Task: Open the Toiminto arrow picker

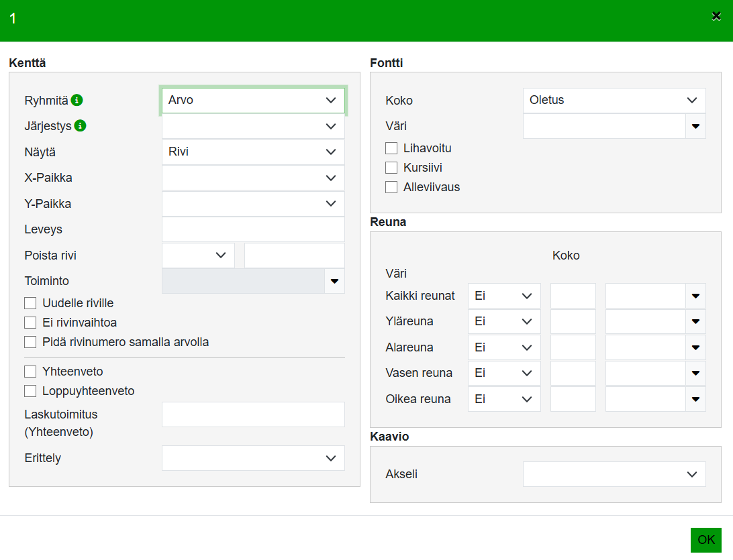Action: [x=334, y=281]
